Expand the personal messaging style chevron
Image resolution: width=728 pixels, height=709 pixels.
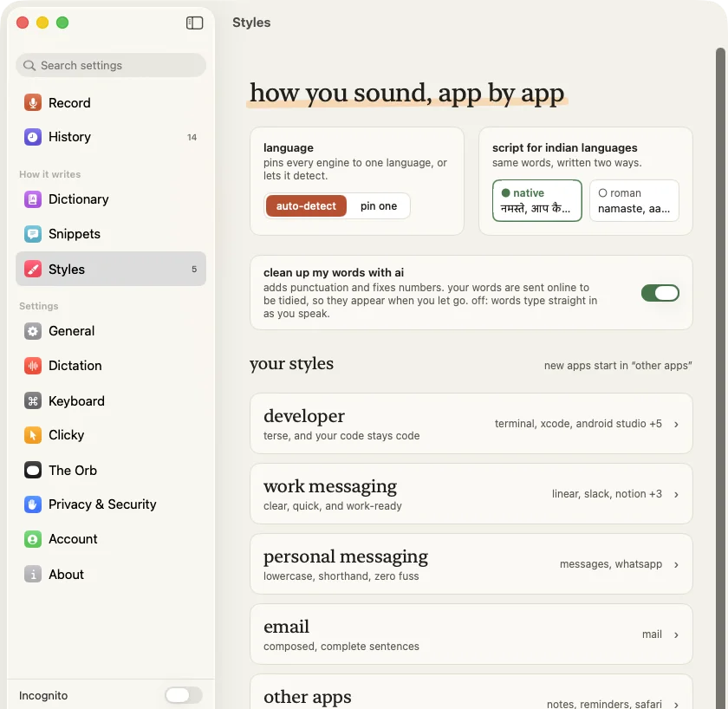(676, 564)
